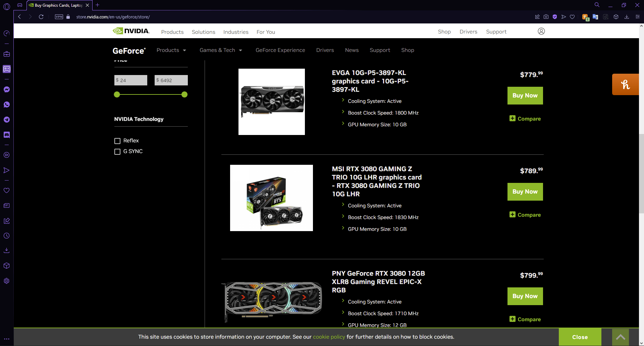Viewport: 644px width, 346px height.
Task: Open the Industries menu
Action: pyautogui.click(x=236, y=32)
